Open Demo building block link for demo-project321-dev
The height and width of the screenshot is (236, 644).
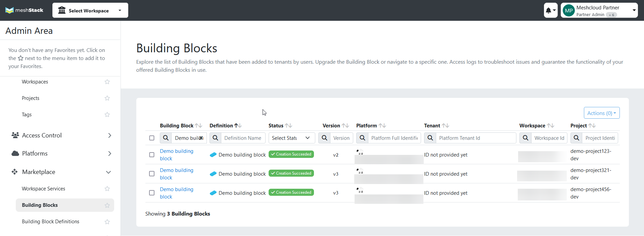pos(177,174)
